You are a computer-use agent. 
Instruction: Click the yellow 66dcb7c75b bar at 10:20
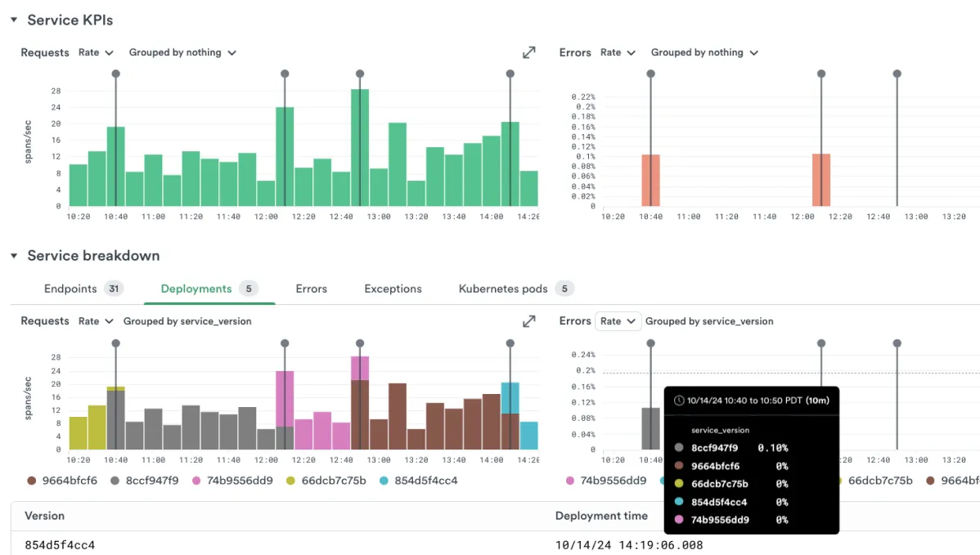(79, 433)
